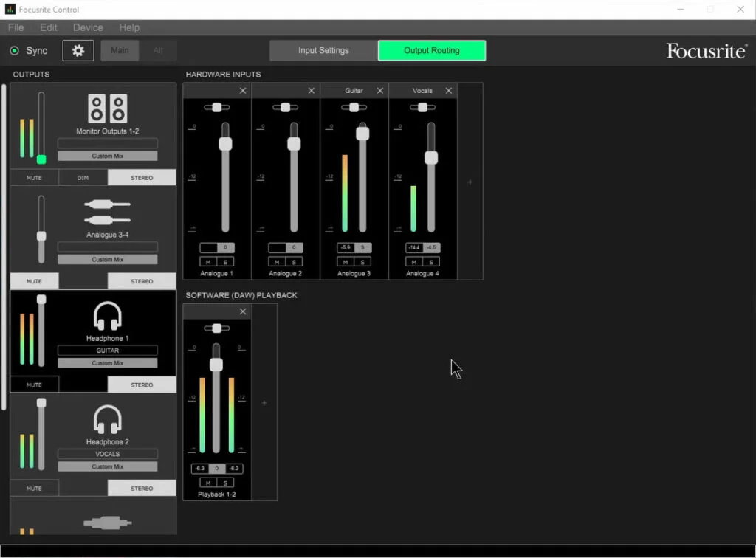The image size is (756, 558).
Task: Remove the Analogue 2 input channel
Action: pos(312,91)
